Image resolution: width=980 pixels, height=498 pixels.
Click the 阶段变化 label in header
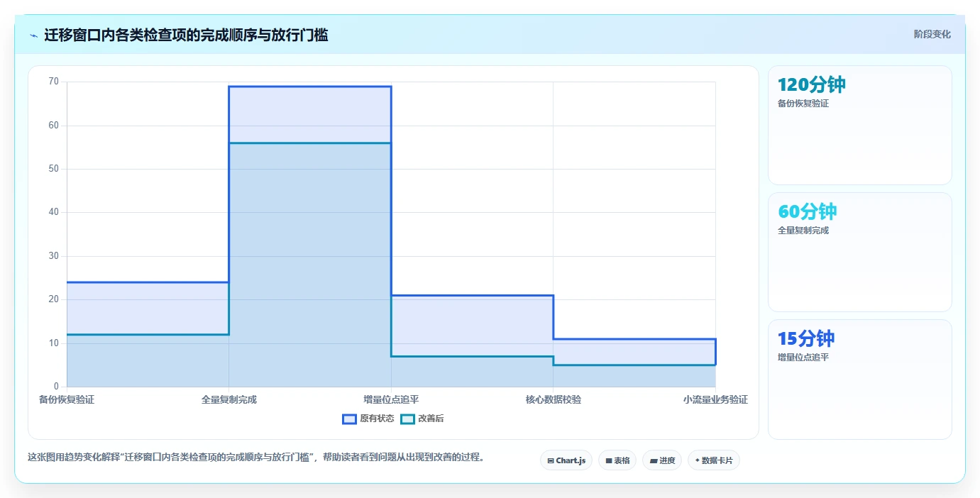click(x=932, y=35)
